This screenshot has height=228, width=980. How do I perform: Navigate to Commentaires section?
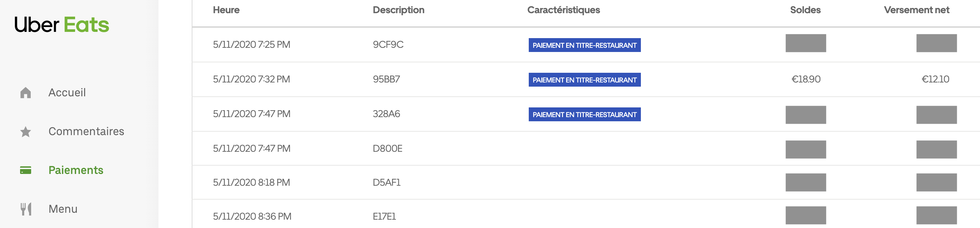[86, 131]
